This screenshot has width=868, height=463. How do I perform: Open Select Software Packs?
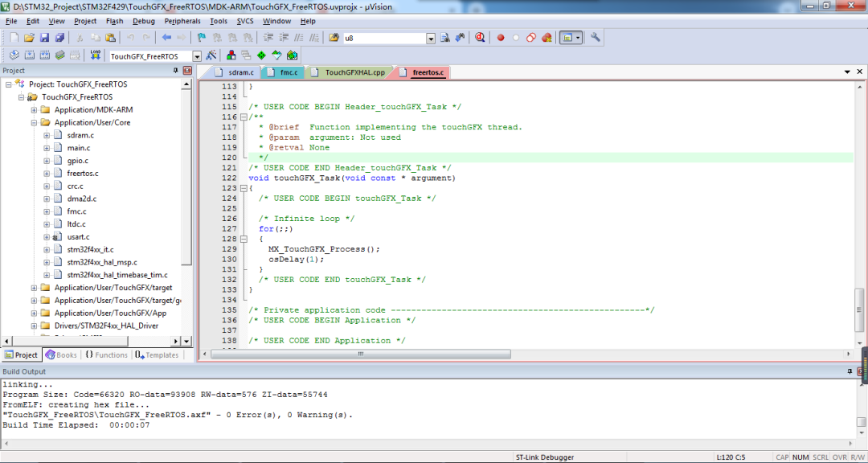[x=276, y=55]
